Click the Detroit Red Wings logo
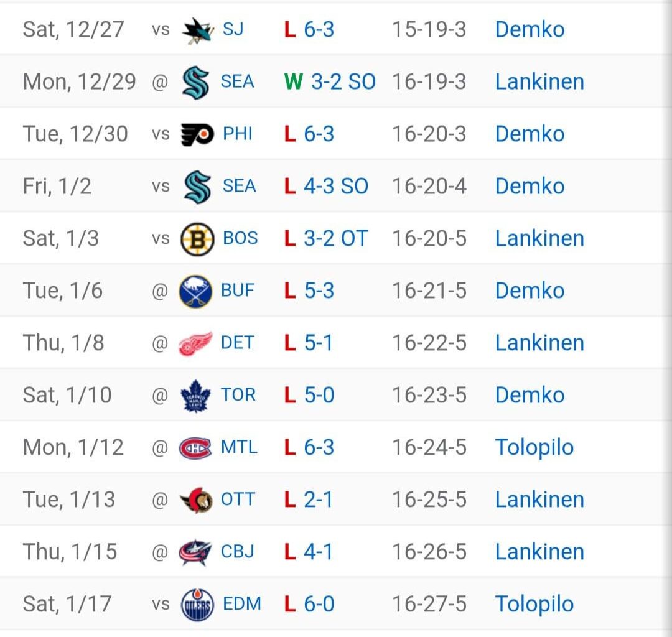This screenshot has width=672, height=637. (x=196, y=343)
